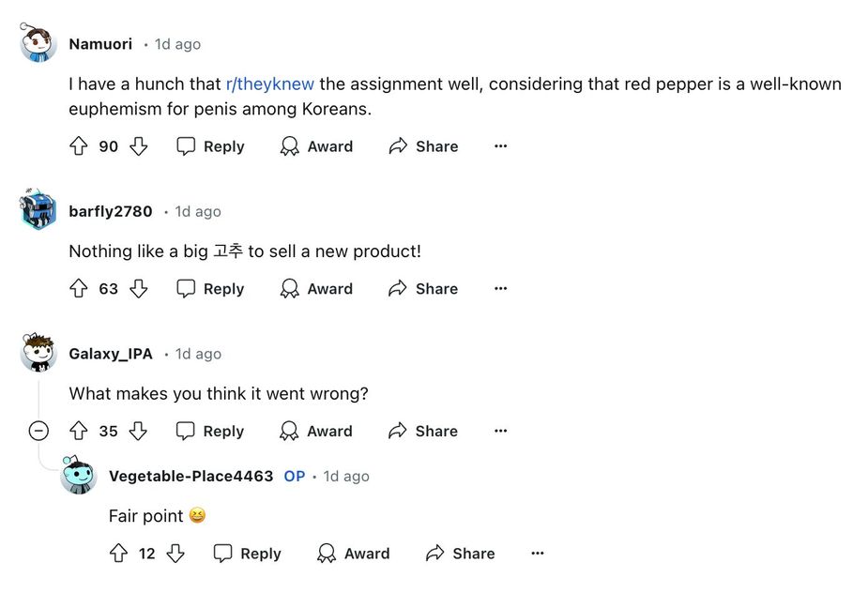This screenshot has width=868, height=593.
Task: Reply to Vegetable-Place4463's Fair point comment
Action: tap(248, 554)
